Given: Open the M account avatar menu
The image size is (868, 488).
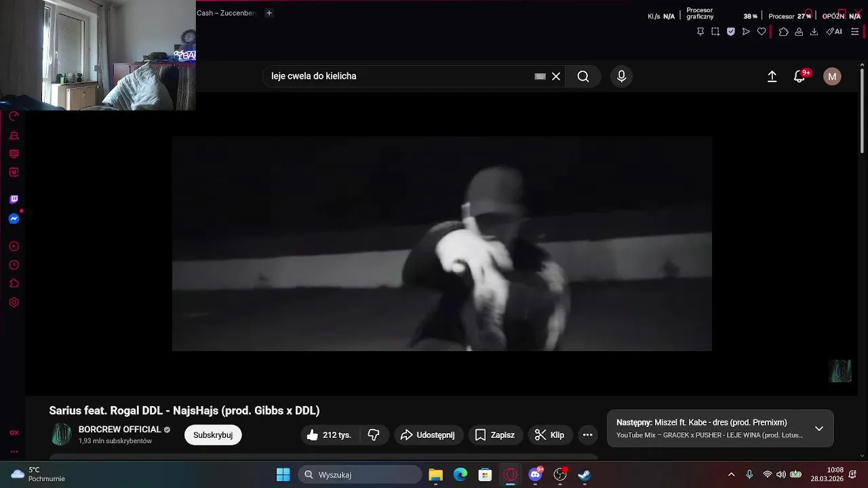Looking at the screenshot, I should pyautogui.click(x=832, y=77).
